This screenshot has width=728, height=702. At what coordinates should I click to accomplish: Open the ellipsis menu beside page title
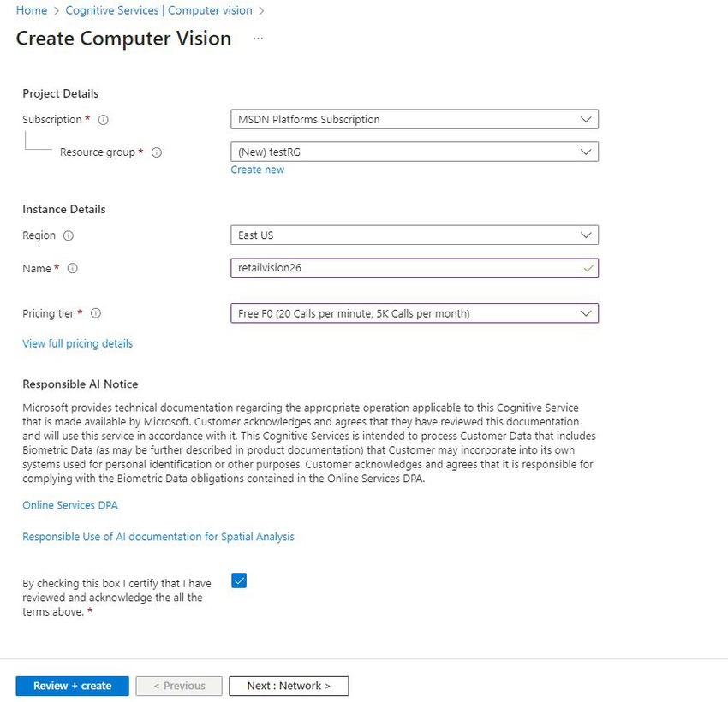pos(258,39)
